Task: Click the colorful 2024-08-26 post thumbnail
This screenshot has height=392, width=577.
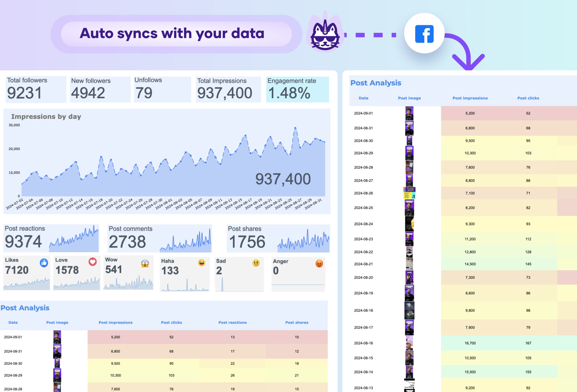Action: tap(409, 193)
